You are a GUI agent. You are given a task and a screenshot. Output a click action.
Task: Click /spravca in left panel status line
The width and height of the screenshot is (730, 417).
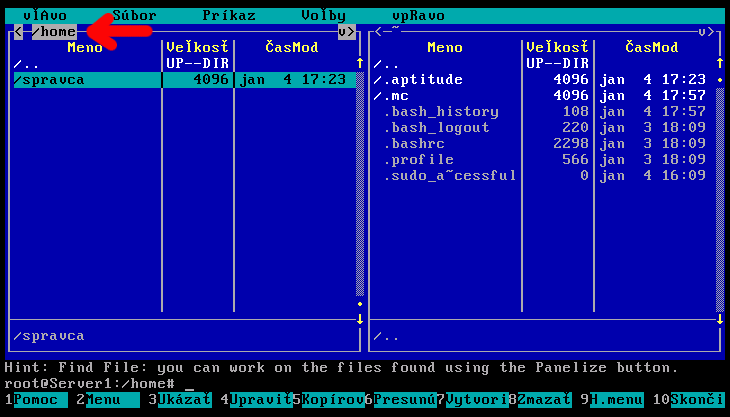point(49,336)
